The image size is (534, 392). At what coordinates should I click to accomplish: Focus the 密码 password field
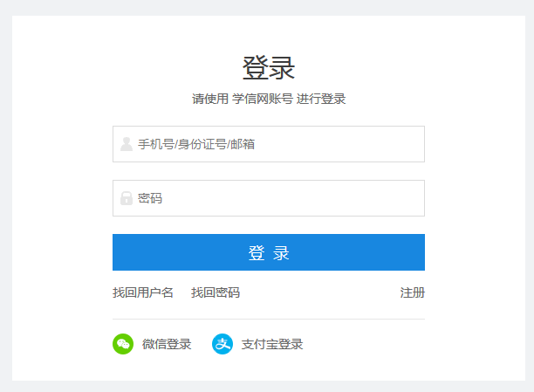tap(269, 198)
